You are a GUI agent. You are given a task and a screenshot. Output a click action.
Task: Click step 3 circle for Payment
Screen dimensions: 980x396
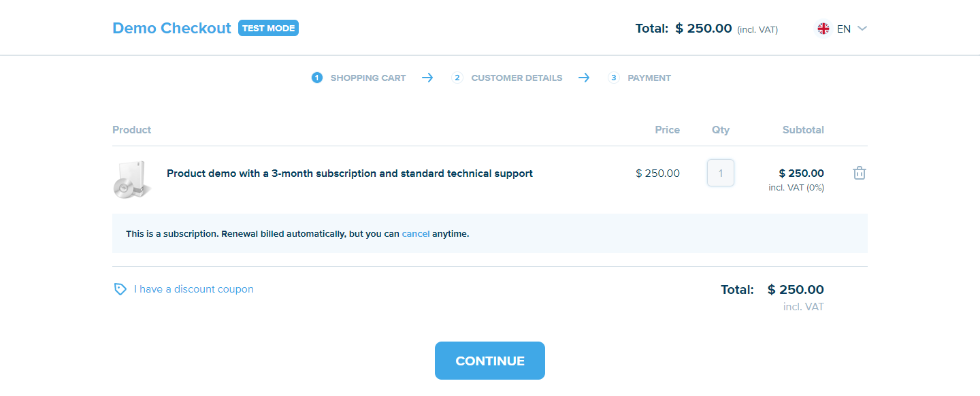point(614,78)
